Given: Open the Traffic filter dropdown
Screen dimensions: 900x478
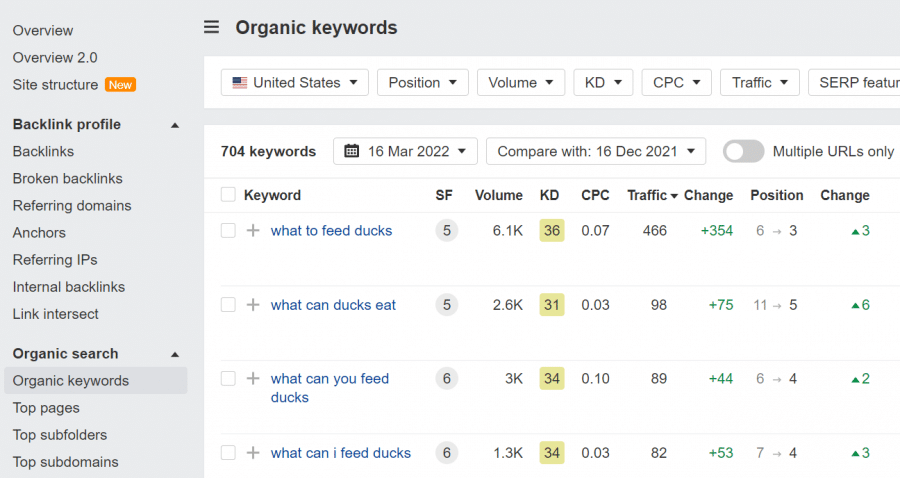Looking at the screenshot, I should [760, 83].
